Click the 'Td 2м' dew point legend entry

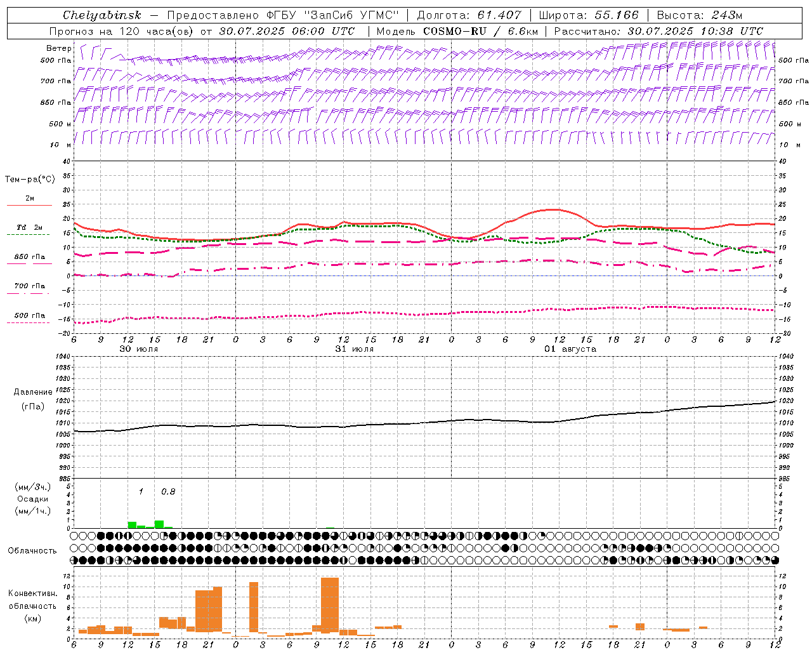pyautogui.click(x=29, y=227)
